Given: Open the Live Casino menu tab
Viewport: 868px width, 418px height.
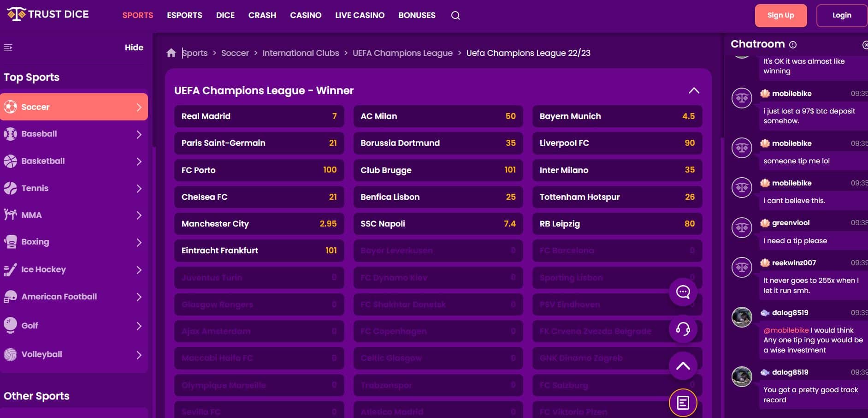Looking at the screenshot, I should point(360,15).
